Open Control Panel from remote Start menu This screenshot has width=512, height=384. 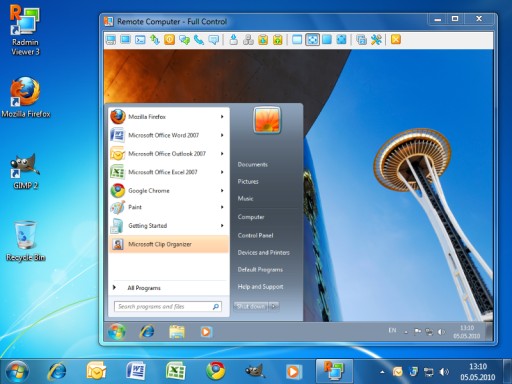(x=255, y=235)
